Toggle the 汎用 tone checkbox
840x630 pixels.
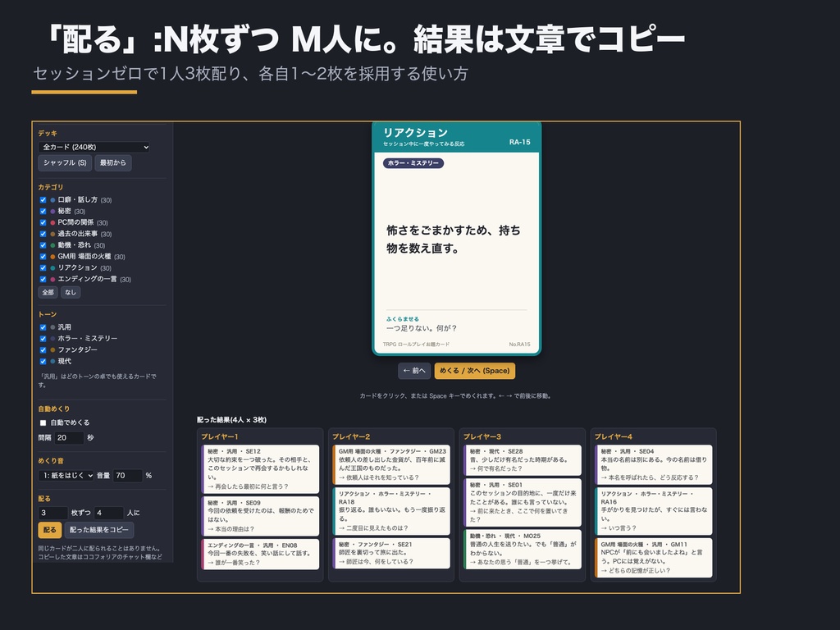coord(43,326)
